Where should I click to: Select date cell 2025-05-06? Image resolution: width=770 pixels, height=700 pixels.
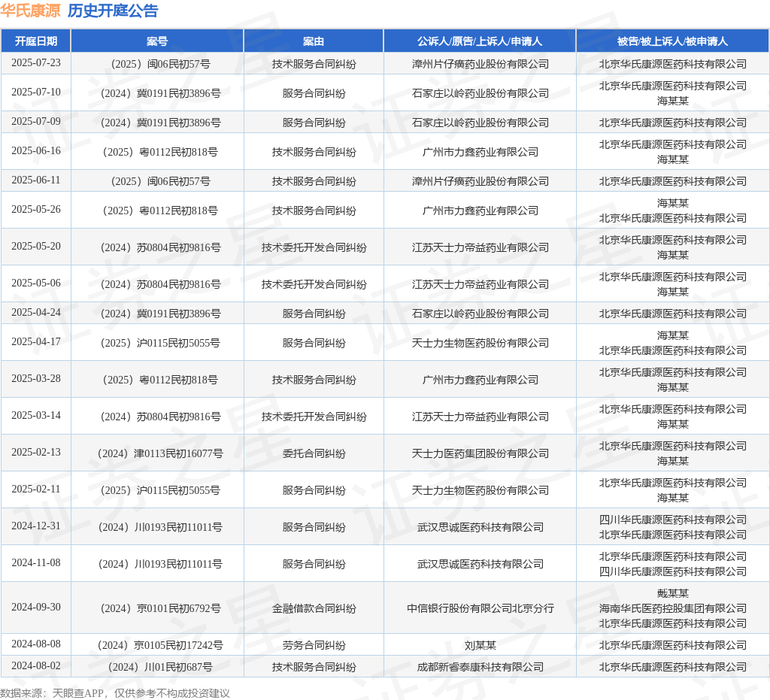36,283
